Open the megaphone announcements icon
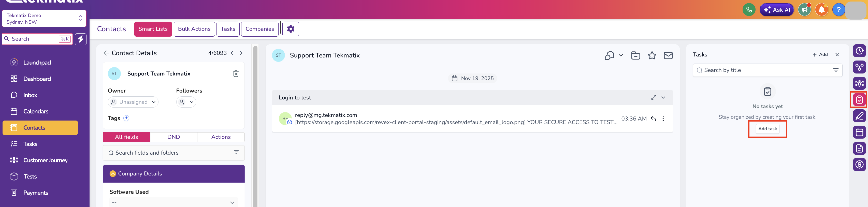This screenshot has height=207, width=868. (804, 10)
